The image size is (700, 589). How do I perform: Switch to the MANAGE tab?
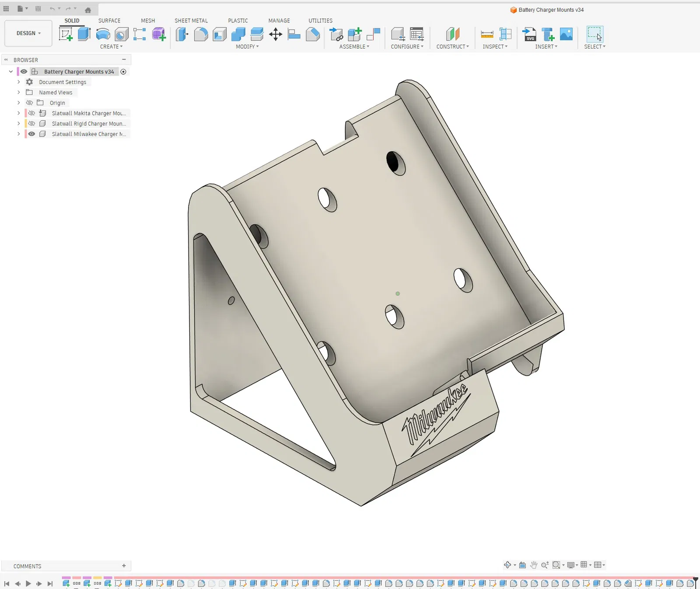(279, 21)
